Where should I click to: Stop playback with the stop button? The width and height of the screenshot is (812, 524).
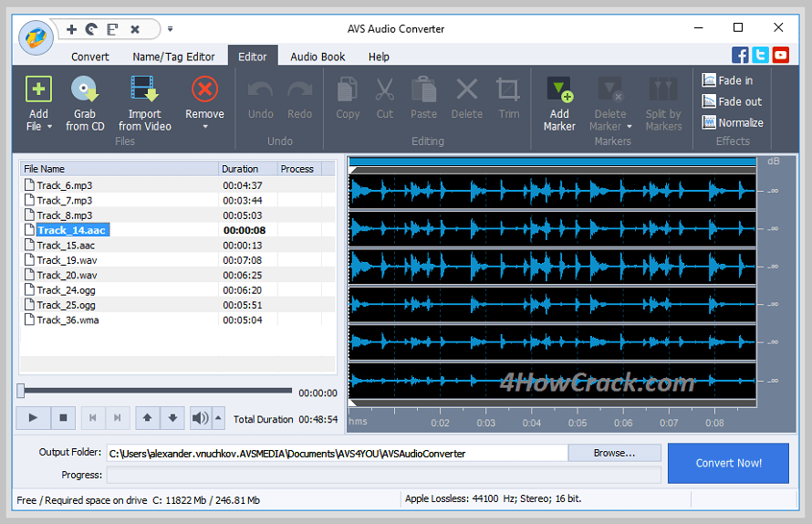63,418
